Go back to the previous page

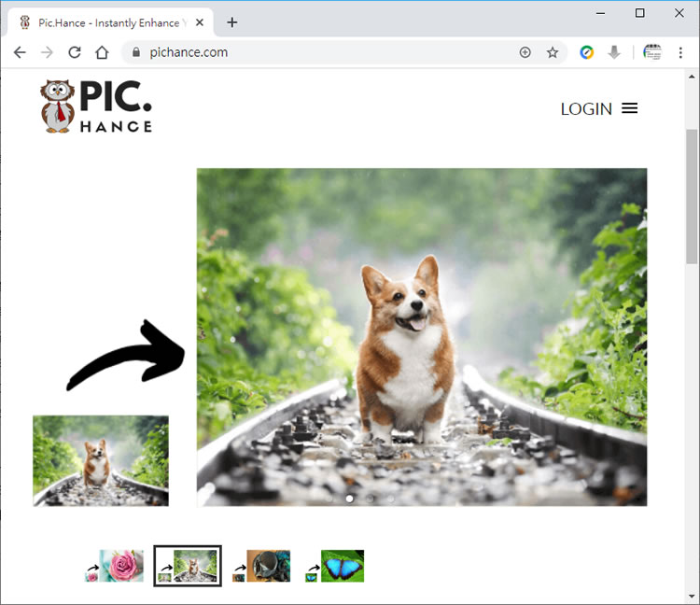click(20, 52)
